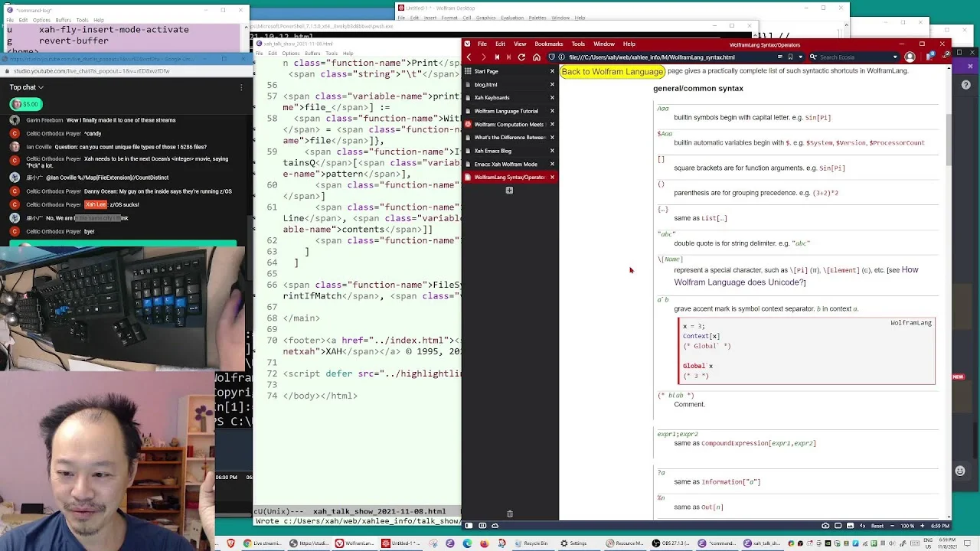Click the Back to Wolfram Language link
The width and height of the screenshot is (980, 551).
pos(612,71)
